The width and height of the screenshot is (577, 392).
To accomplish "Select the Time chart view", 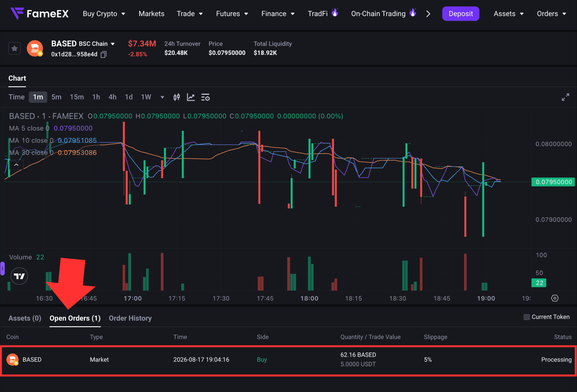I will point(16,97).
